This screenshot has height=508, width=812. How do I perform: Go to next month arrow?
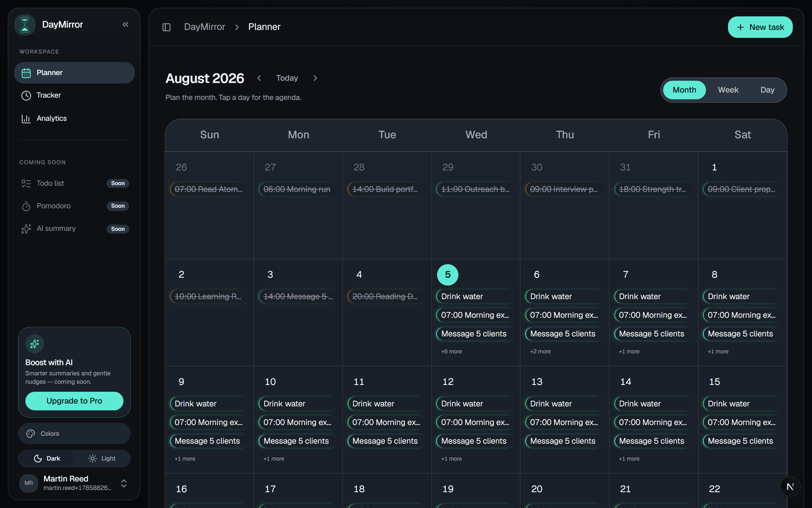coord(315,78)
